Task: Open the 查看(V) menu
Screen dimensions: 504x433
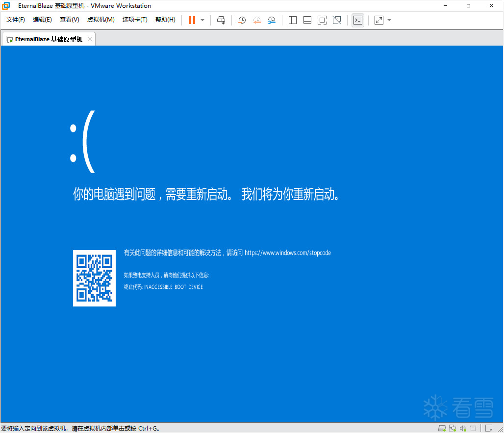Action: pos(70,20)
